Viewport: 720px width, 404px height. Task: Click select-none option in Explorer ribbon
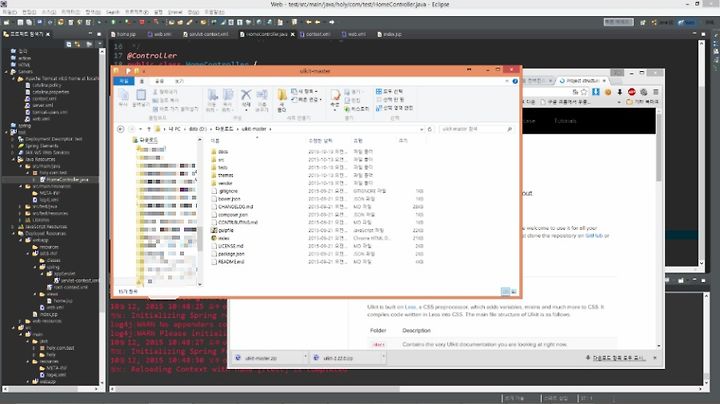click(x=390, y=100)
